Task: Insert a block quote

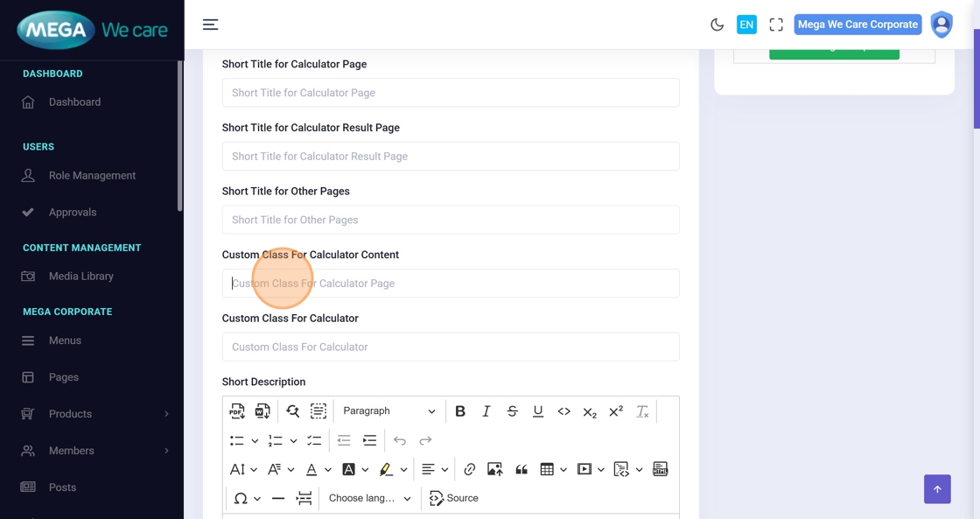Action: pyautogui.click(x=521, y=470)
